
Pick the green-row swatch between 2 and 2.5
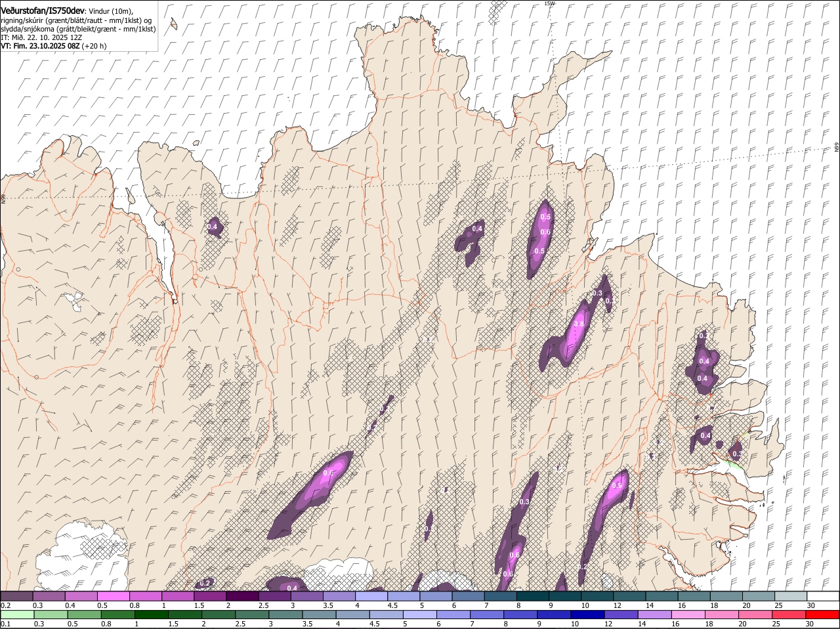tap(219, 615)
